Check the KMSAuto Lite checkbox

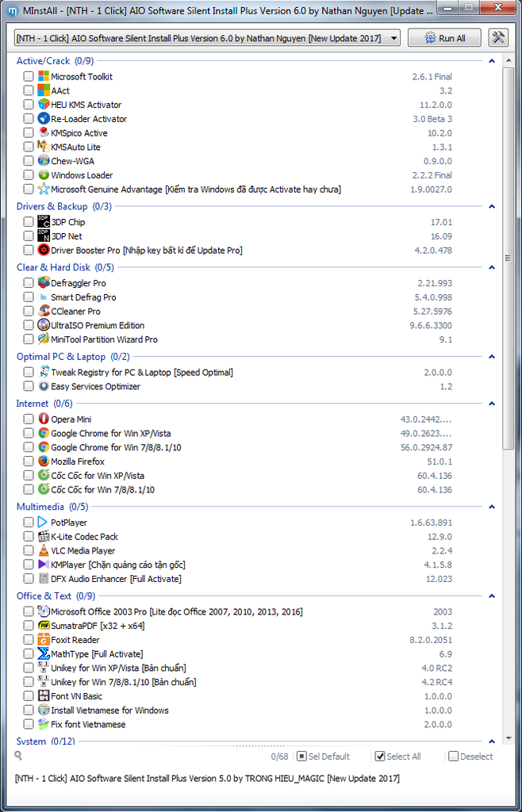29,147
